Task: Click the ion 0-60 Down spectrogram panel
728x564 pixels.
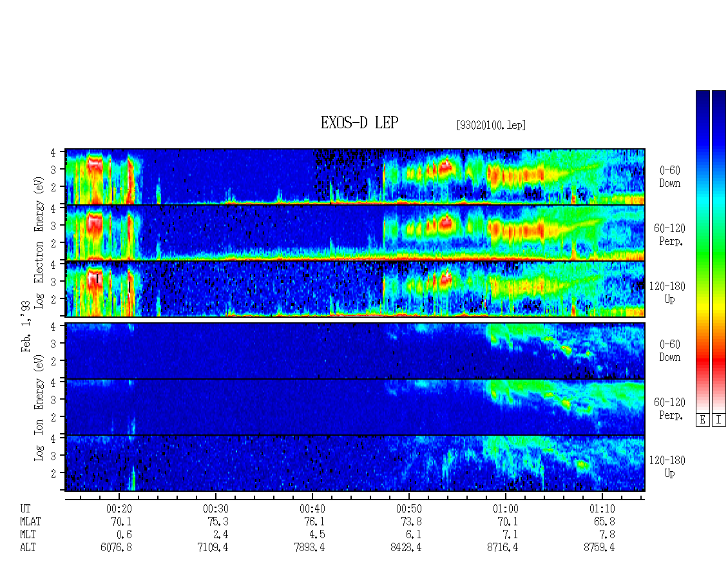Action: 355,351
